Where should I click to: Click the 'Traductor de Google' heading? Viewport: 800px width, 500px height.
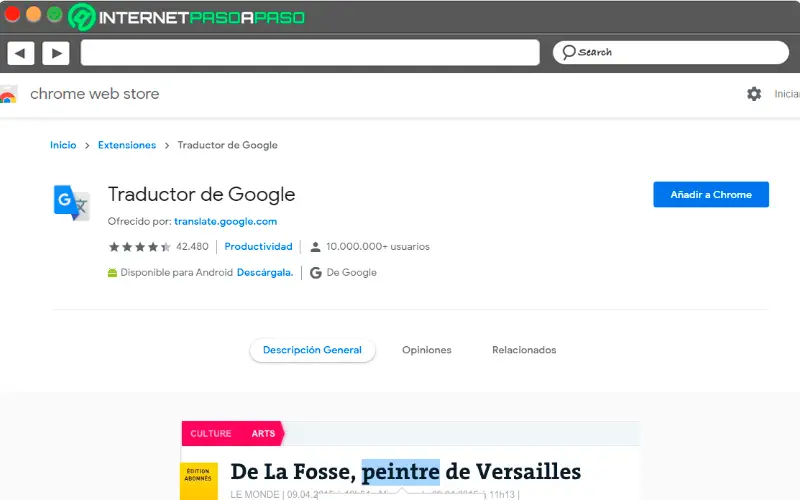pos(202,194)
